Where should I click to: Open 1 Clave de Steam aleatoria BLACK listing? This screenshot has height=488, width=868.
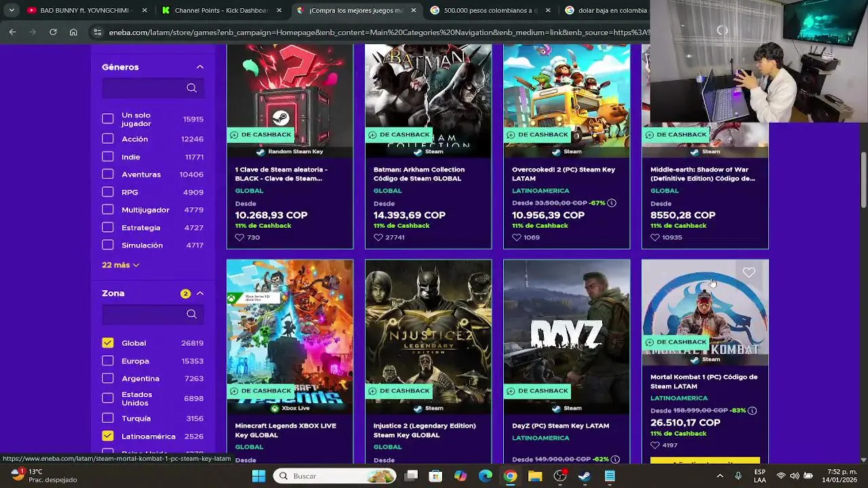click(x=281, y=174)
